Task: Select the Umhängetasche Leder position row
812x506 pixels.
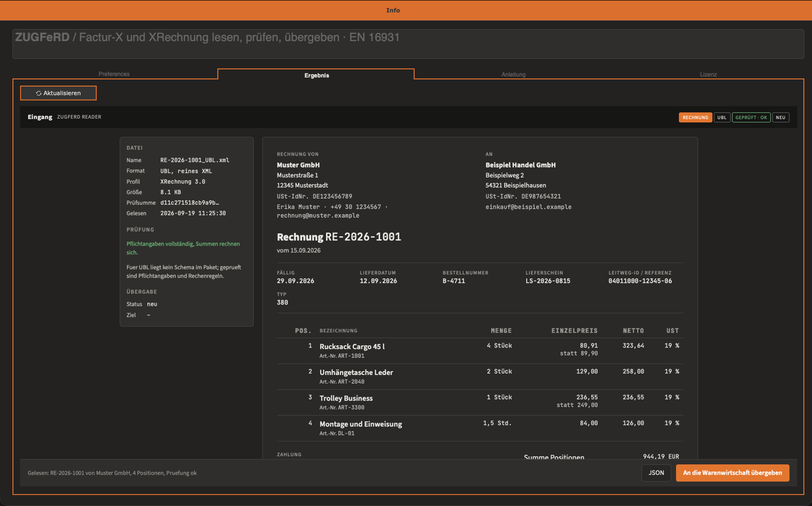Action: click(x=480, y=377)
